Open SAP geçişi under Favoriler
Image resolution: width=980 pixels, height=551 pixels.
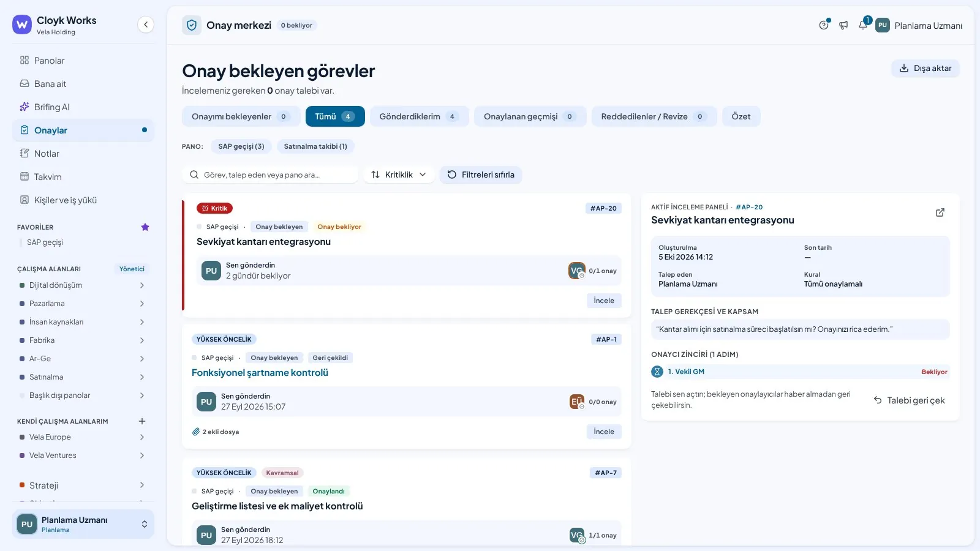click(45, 242)
